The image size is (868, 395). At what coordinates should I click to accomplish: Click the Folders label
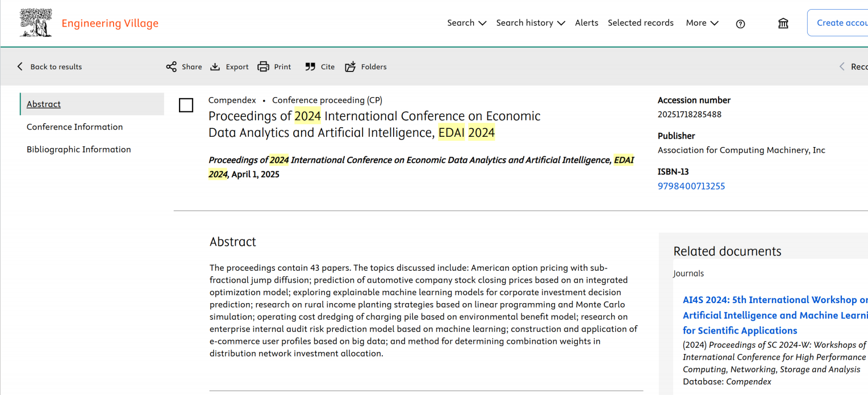click(374, 67)
